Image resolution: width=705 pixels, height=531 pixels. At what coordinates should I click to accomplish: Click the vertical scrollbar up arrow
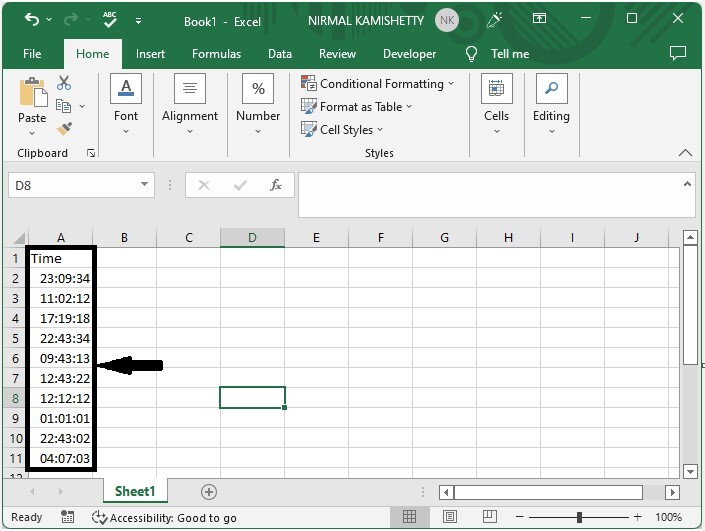(690, 238)
